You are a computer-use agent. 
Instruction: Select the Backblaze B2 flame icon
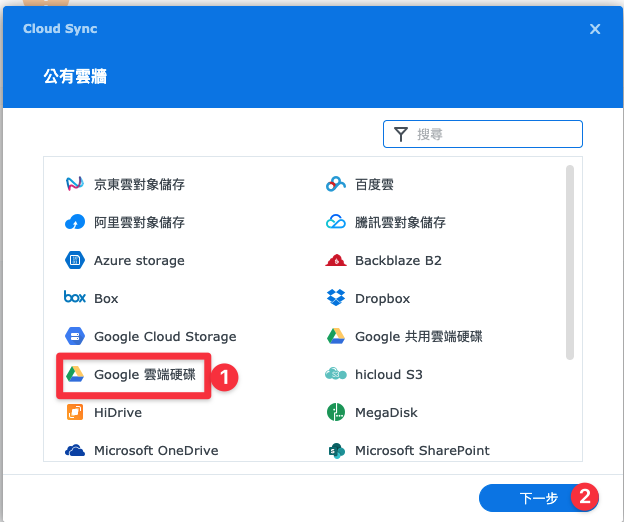click(x=335, y=260)
